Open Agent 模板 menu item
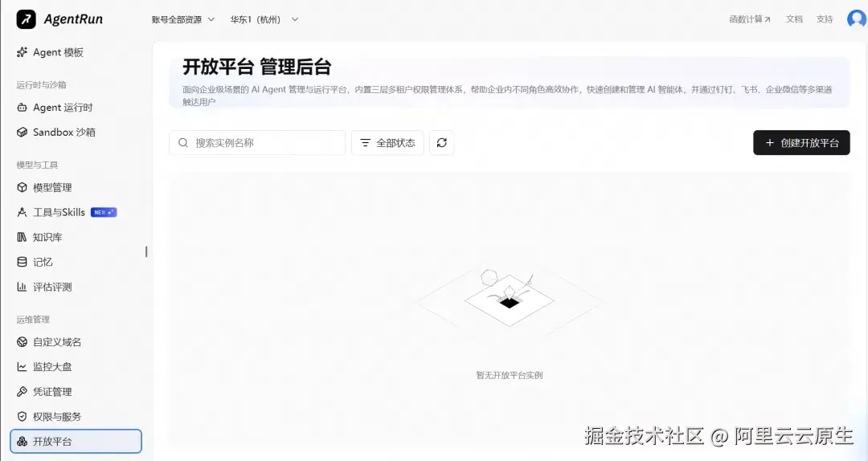 pos(76,52)
